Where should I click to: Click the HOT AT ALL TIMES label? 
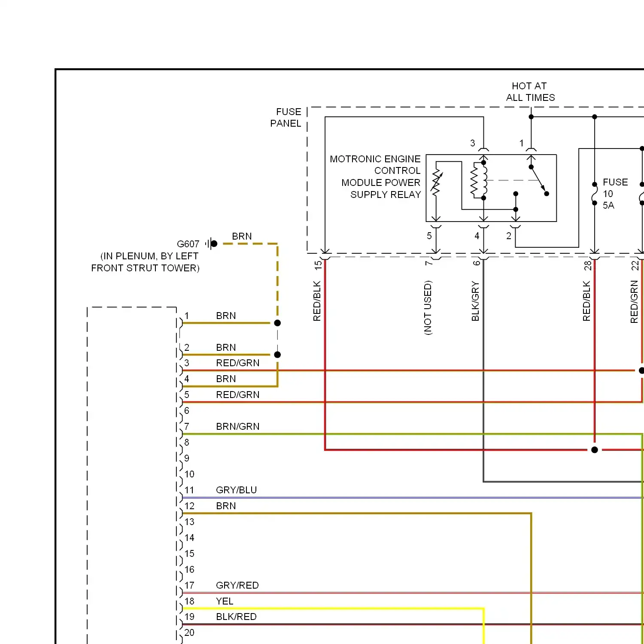[x=530, y=92]
